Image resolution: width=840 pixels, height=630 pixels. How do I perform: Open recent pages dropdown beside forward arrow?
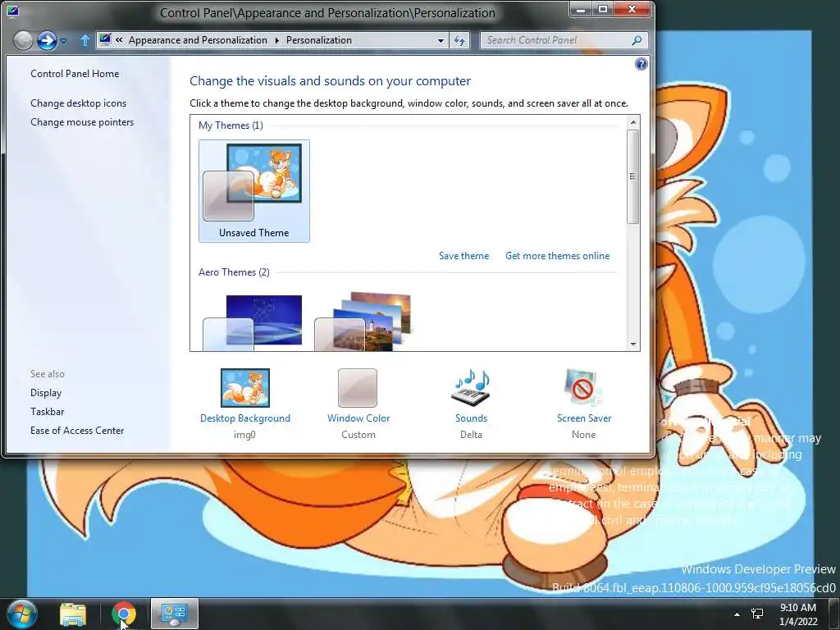(63, 41)
